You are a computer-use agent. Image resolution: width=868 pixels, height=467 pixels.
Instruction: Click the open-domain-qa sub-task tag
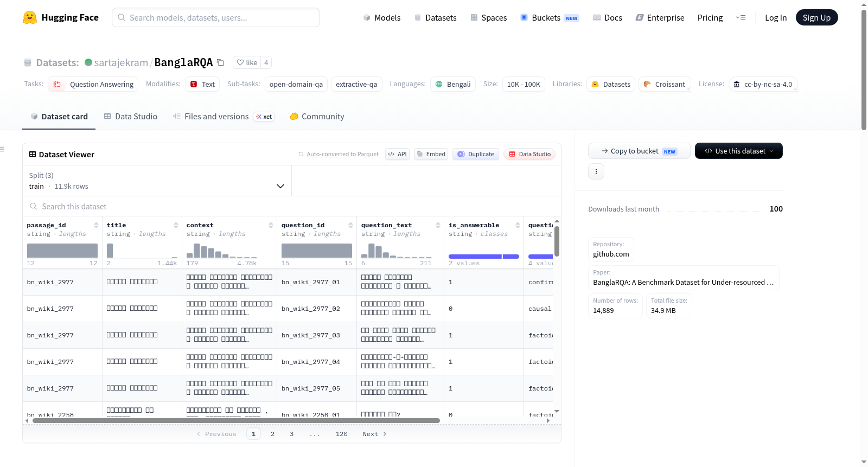296,84
